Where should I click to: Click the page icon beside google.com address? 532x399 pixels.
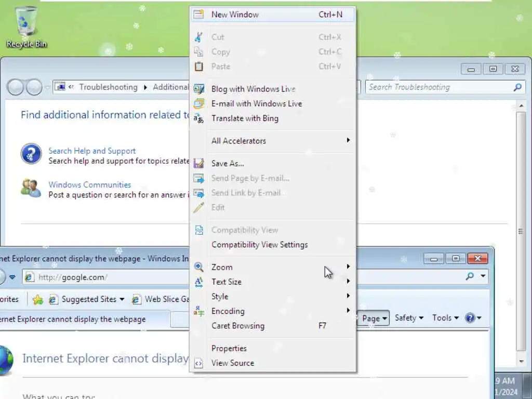(x=30, y=277)
